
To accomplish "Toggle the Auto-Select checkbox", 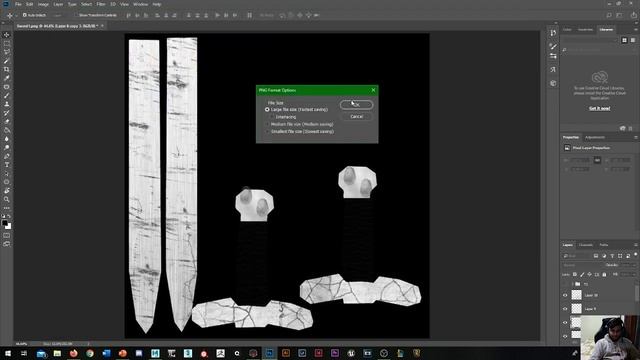I will 24,15.
